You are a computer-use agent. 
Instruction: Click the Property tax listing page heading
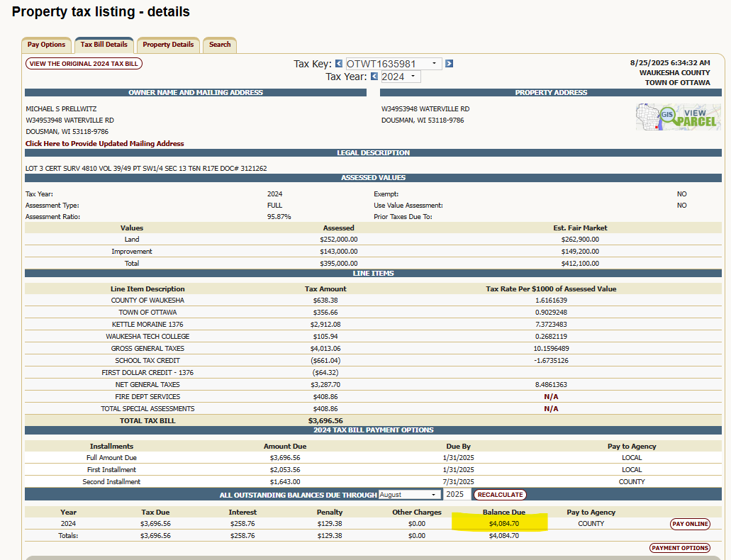[x=101, y=12]
